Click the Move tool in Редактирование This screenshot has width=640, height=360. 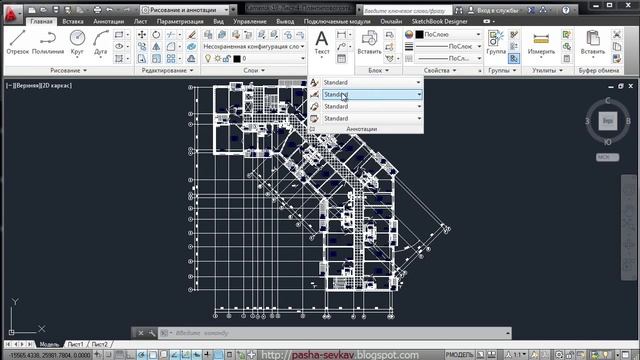142,35
